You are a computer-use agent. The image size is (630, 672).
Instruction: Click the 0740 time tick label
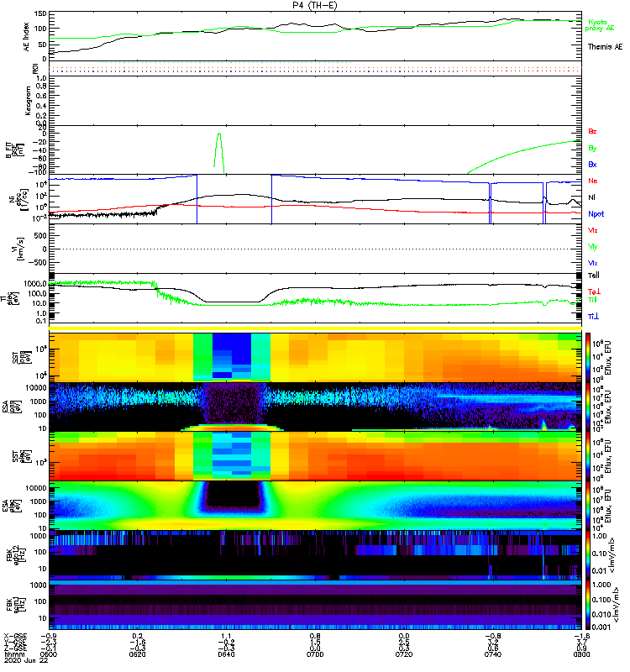coord(493,654)
